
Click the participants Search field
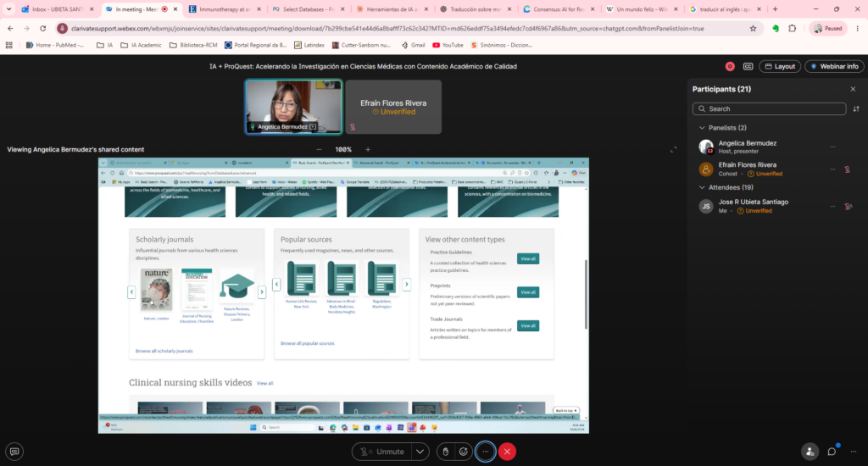pos(769,109)
